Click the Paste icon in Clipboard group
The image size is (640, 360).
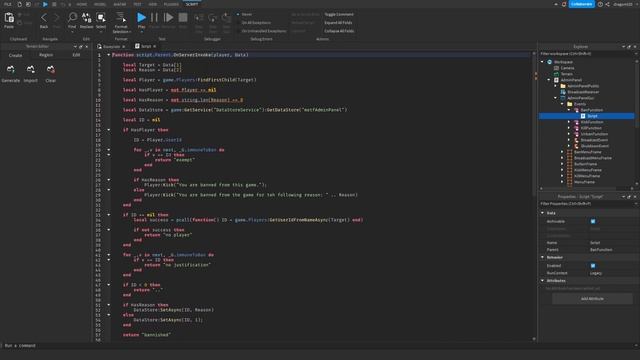pyautogui.click(x=9, y=18)
